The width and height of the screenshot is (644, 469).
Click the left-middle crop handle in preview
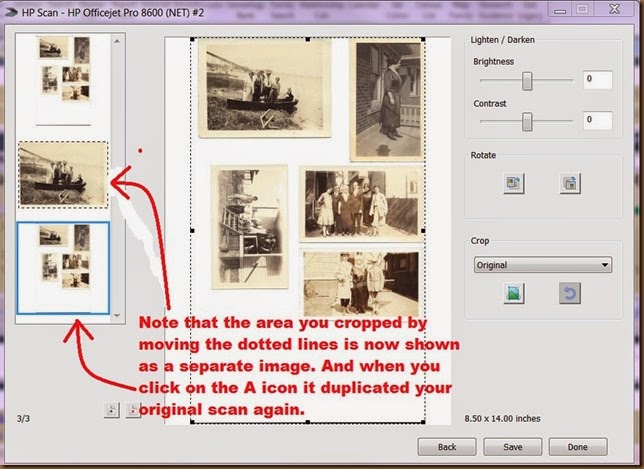192,231
